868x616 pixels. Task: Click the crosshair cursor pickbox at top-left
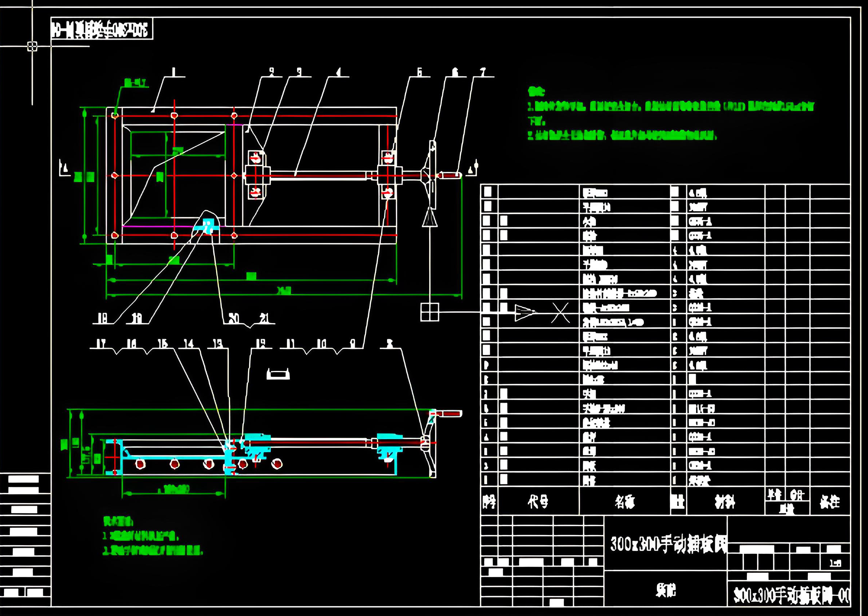click(x=32, y=46)
